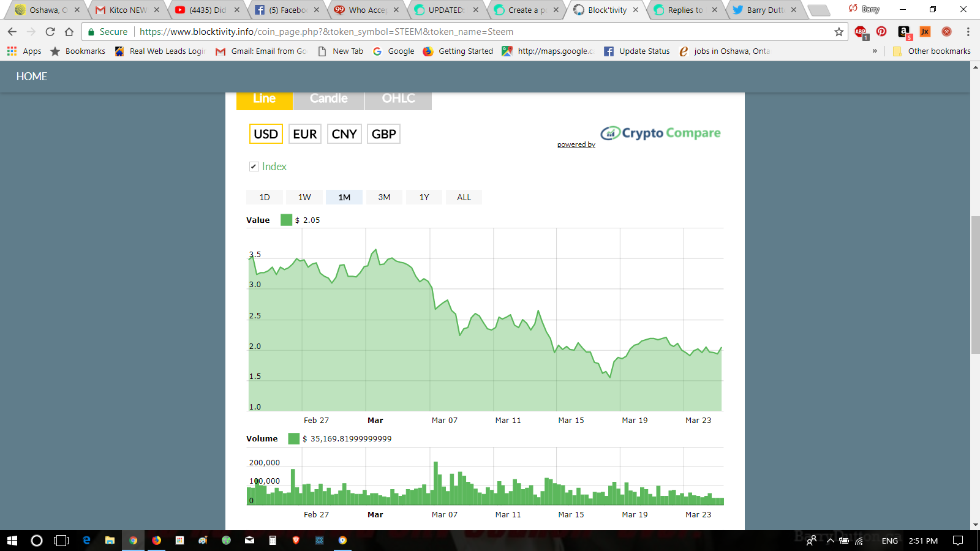
Task: Set chart range to 3M
Action: [384, 197]
